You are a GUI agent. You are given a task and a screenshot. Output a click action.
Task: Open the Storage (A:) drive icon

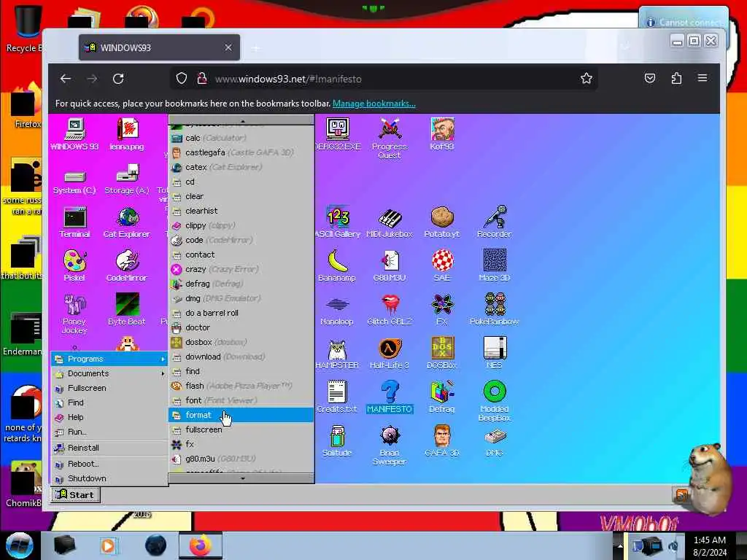point(127,179)
